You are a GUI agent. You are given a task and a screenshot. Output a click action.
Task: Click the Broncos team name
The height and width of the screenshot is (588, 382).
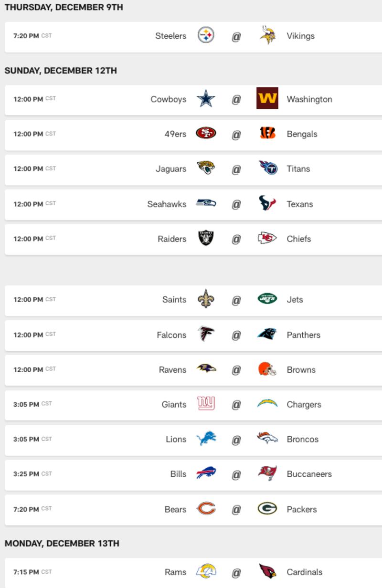pos(303,439)
